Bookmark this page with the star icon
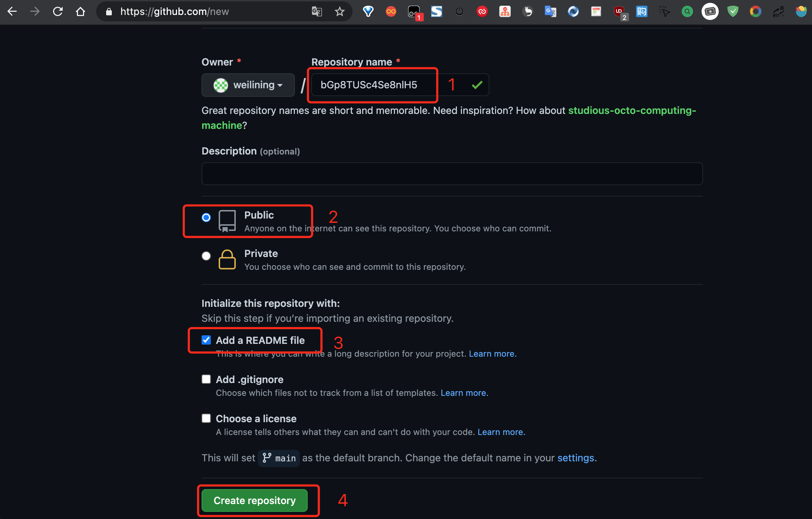The width and height of the screenshot is (812, 519). [339, 12]
